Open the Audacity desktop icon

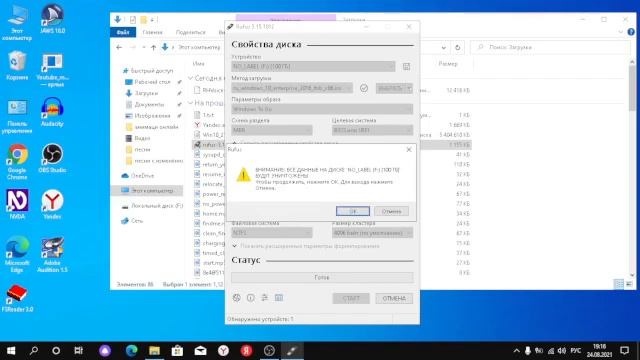pyautogui.click(x=52, y=112)
